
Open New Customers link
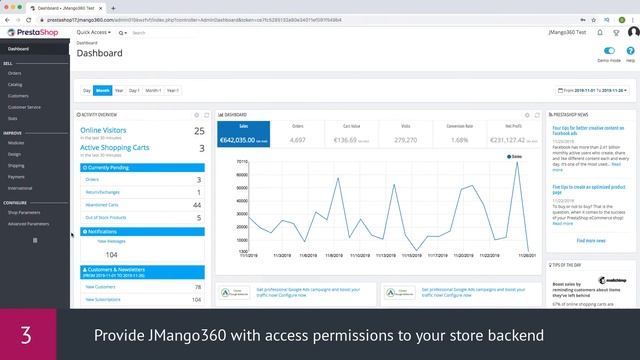[x=100, y=287]
